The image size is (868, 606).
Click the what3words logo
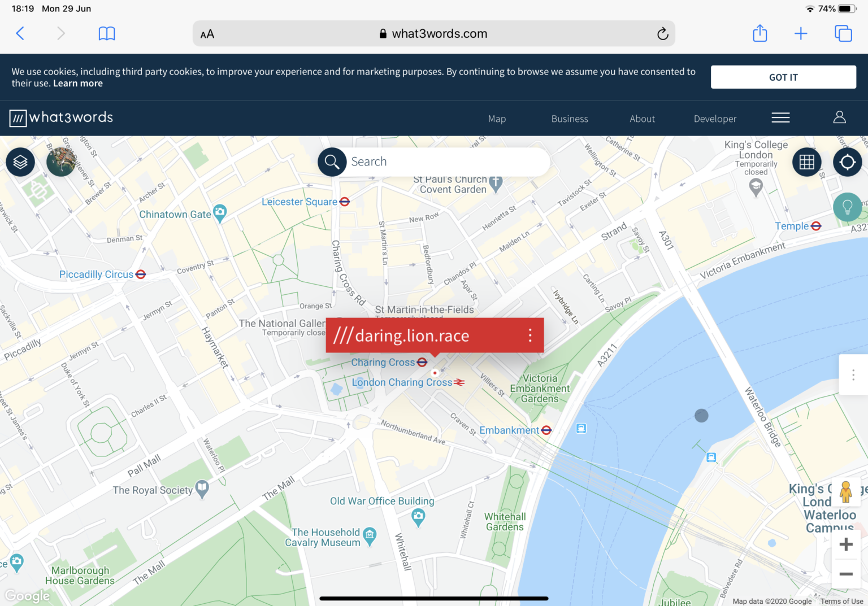(60, 118)
